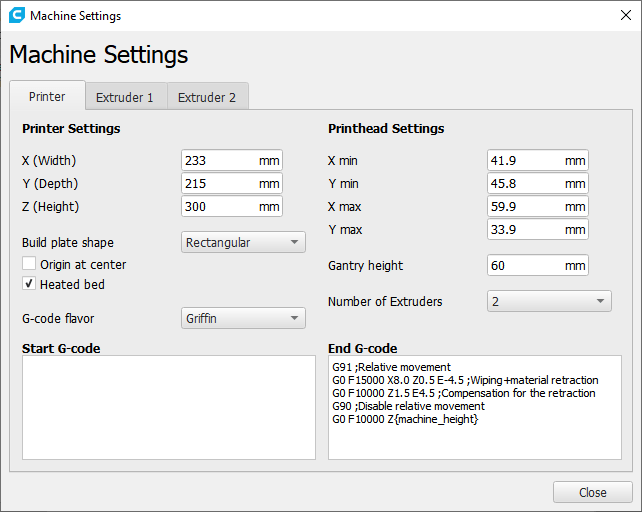Edit the Y max field

[x=538, y=229]
